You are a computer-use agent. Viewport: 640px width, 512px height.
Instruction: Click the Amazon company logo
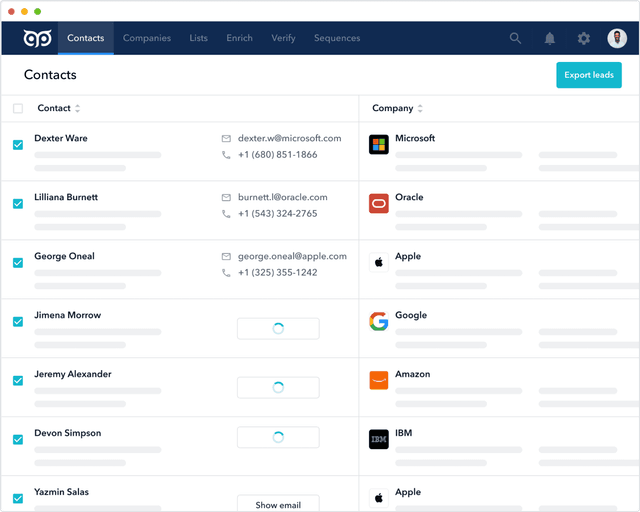coord(378,380)
